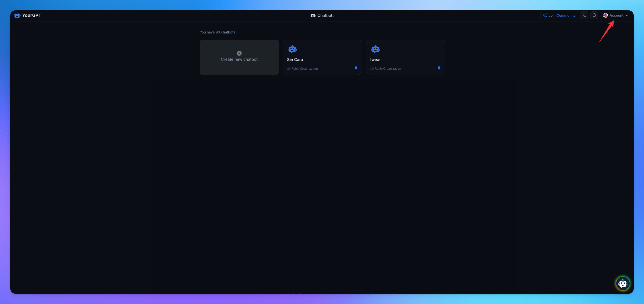Unpin the Sin Cara chatbot
644x304 pixels.
tap(356, 68)
